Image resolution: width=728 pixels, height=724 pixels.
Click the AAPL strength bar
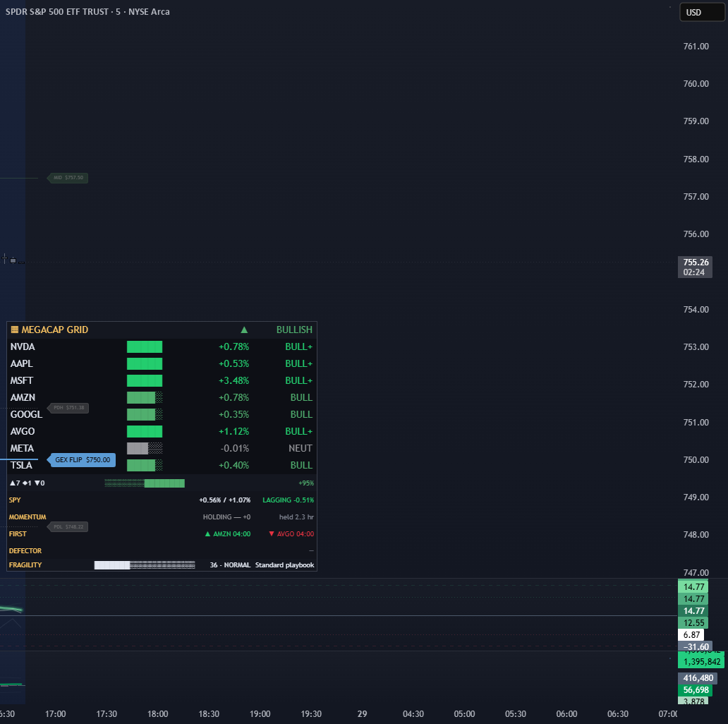[145, 363]
